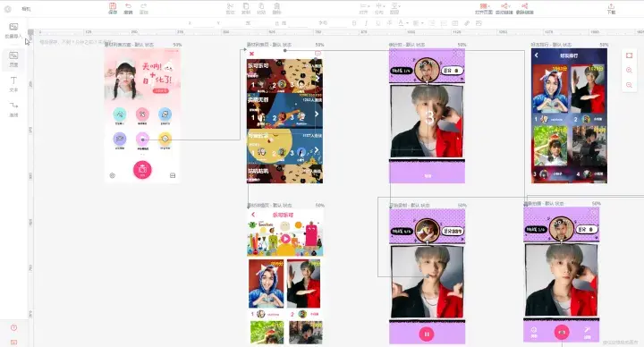Toggle Italic text formatting
This screenshot has width=644, height=347.
[366, 23]
